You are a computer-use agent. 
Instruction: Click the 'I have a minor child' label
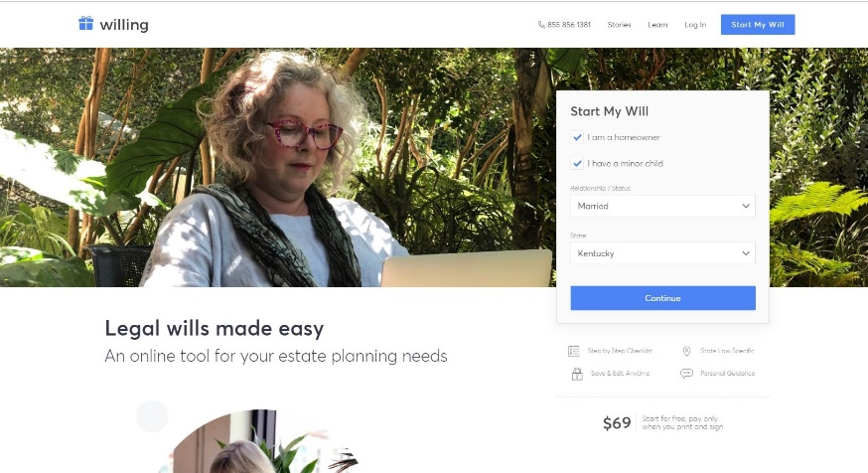tap(625, 163)
